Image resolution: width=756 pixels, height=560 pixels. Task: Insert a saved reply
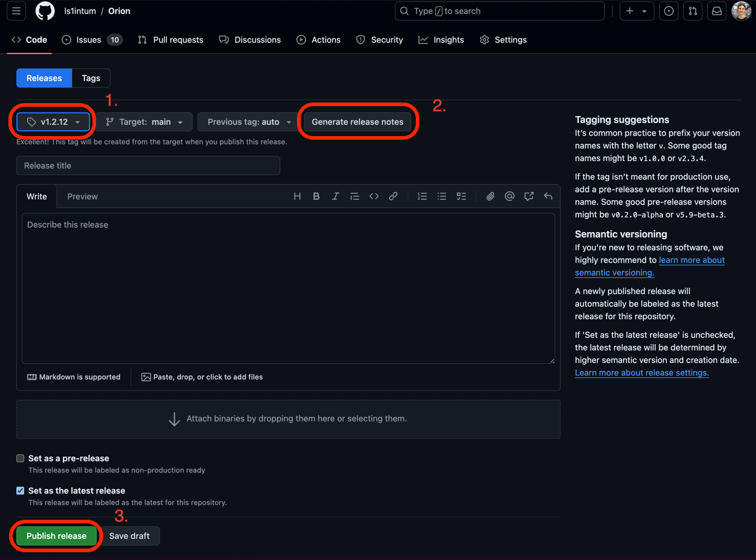(548, 196)
